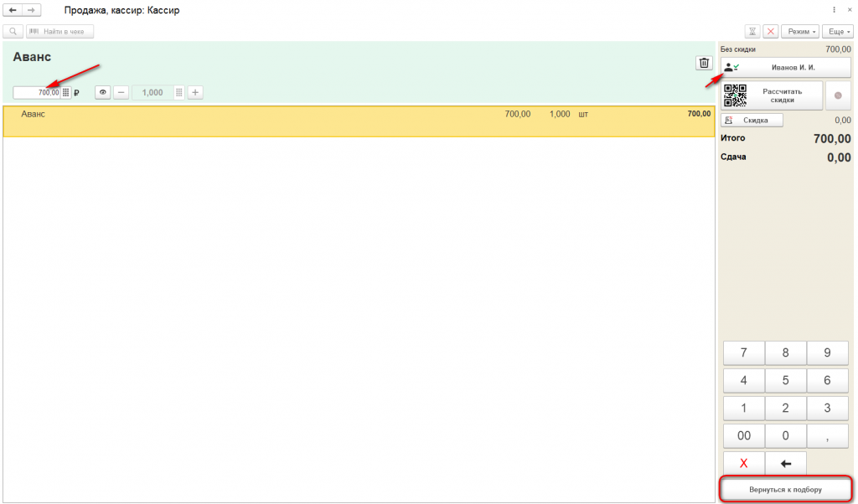858x504 pixels.
Task: Tap keypad digit 8
Action: click(786, 352)
